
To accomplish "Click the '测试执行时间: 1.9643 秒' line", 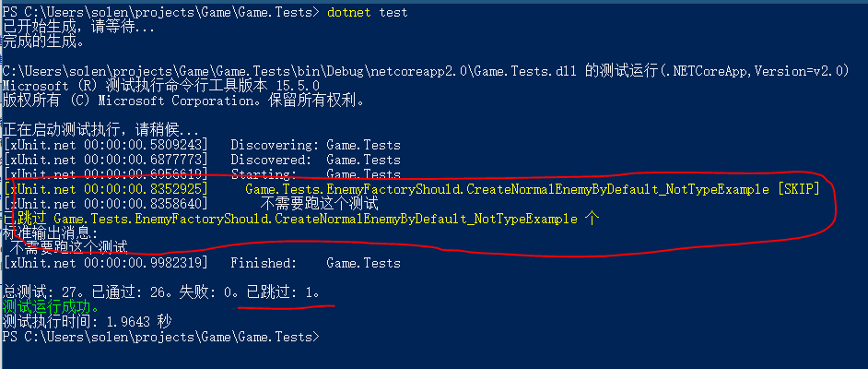I will [87, 321].
